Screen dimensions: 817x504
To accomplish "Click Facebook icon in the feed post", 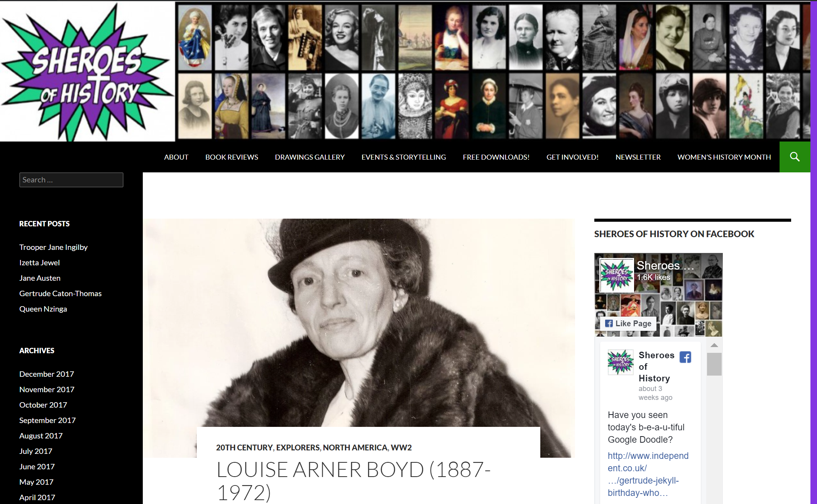I will coord(685,357).
